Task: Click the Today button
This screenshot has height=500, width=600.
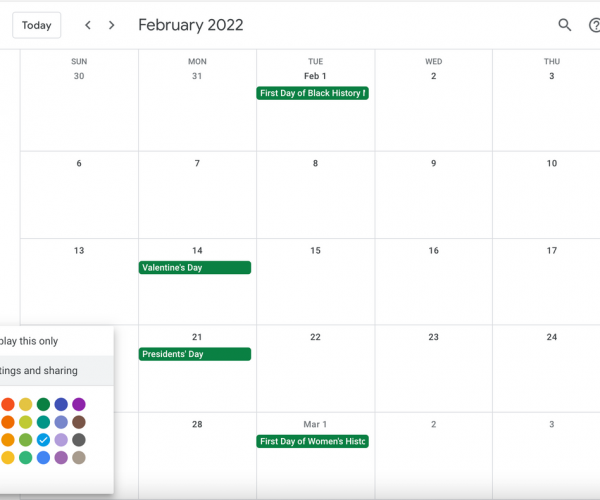Action: coord(36,25)
